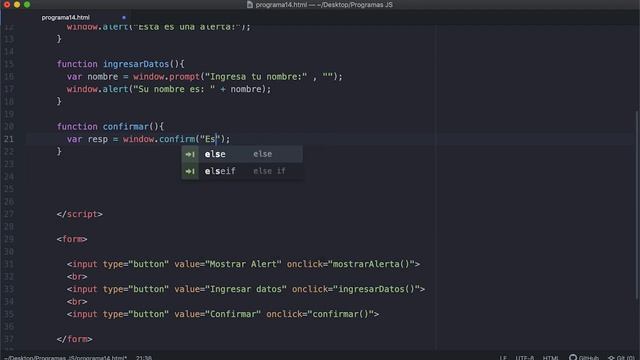
Task: Click the vertical editor scrollbar
Action: [638, 204]
